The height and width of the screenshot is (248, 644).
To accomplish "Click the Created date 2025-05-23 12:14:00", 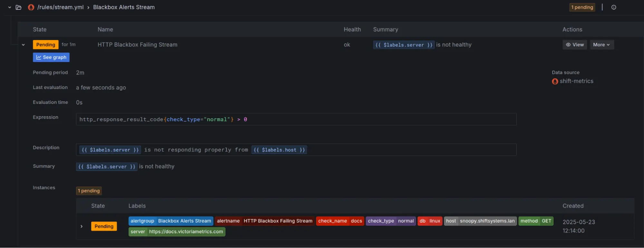I will (x=579, y=226).
